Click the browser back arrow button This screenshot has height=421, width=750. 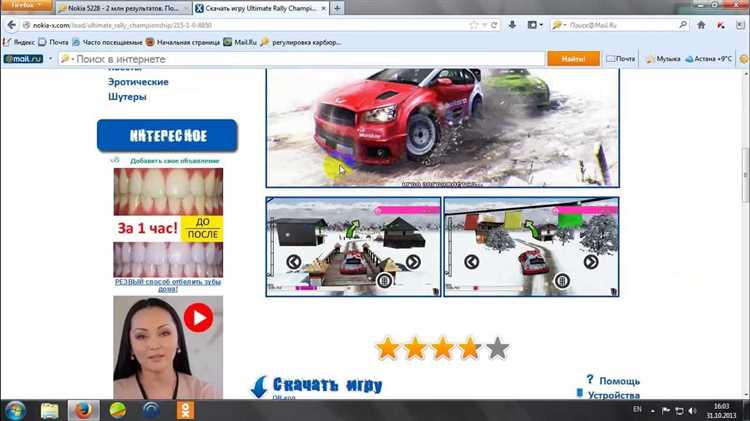pos(11,25)
